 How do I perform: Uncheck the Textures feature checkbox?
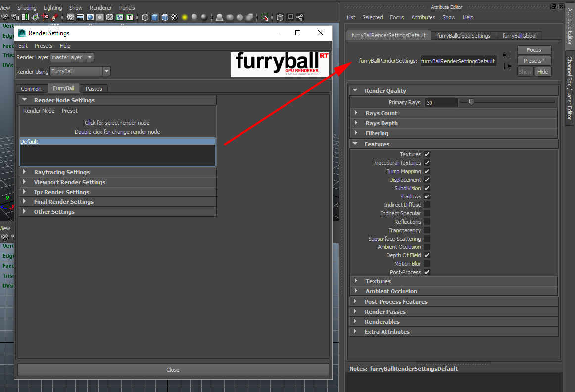pos(427,154)
